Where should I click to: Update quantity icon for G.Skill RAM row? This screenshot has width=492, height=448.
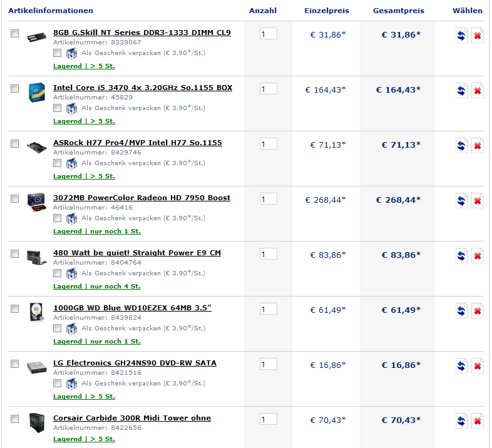point(461,36)
